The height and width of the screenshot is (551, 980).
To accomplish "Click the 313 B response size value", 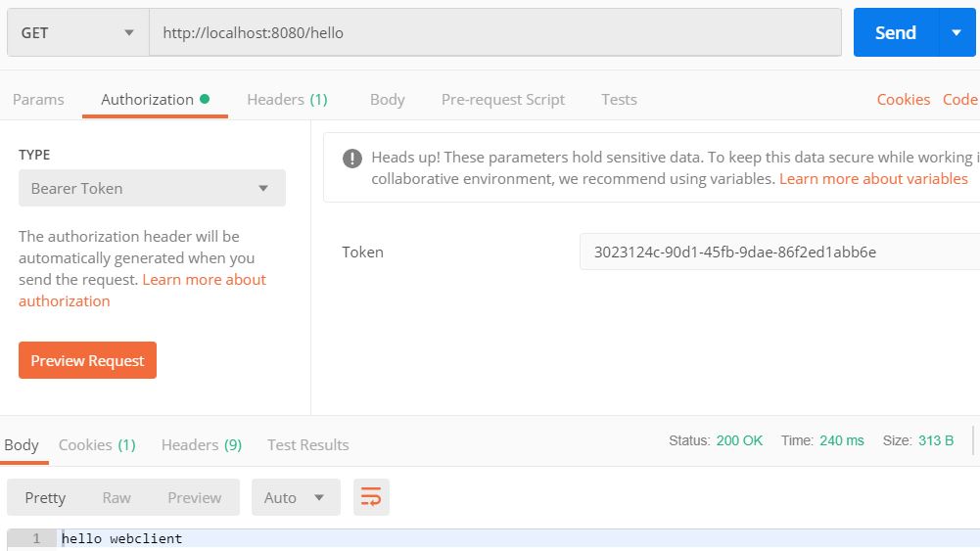I will pos(936,440).
